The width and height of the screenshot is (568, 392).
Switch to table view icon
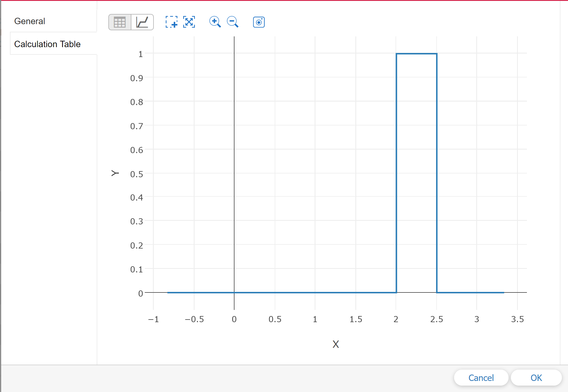[120, 22]
